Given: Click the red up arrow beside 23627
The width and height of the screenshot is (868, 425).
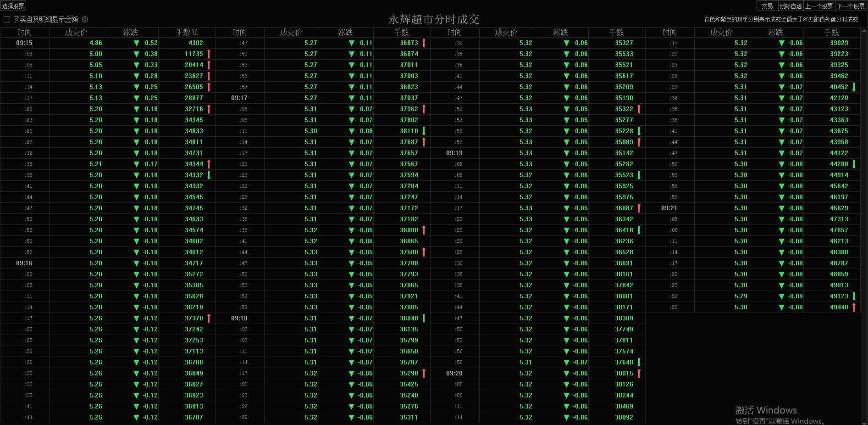Looking at the screenshot, I should [x=209, y=76].
